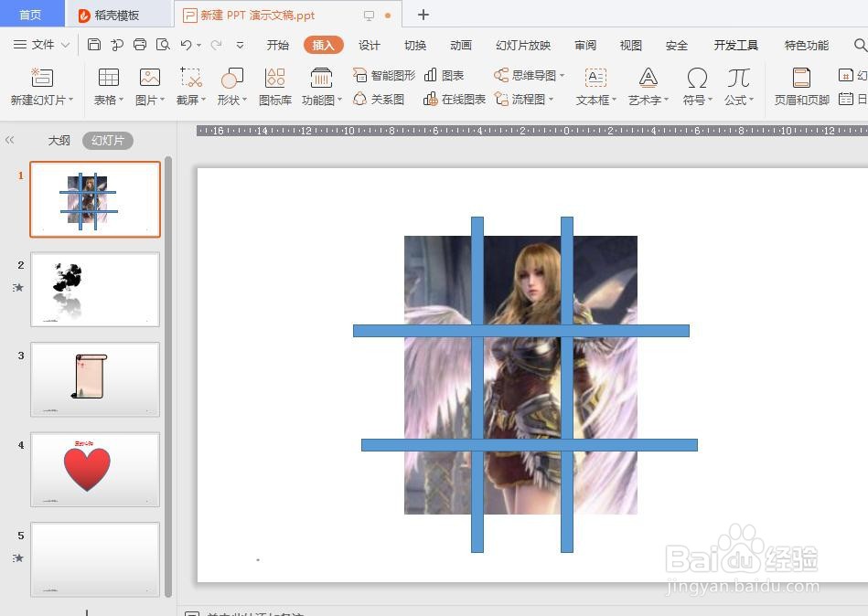The image size is (868, 616).
Task: Open the Developer Tools (开发工具) tab
Action: click(735, 46)
